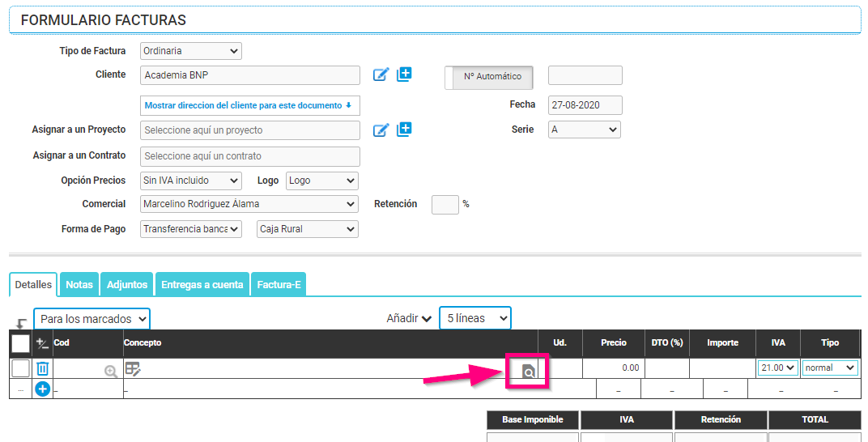Click the Añadir lines button
Viewport: 868px width, 442px height.
[409, 319]
